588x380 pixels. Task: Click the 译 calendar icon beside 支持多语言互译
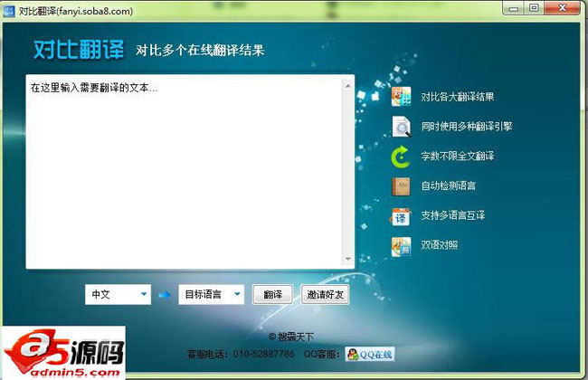(x=401, y=216)
